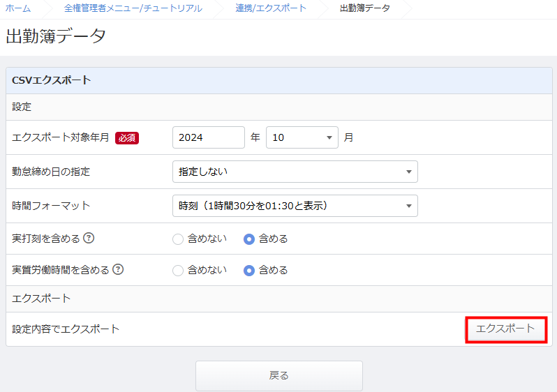Image resolution: width=557 pixels, height=392 pixels.
Task: Go to ホーム breadcrumb
Action: click(17, 8)
